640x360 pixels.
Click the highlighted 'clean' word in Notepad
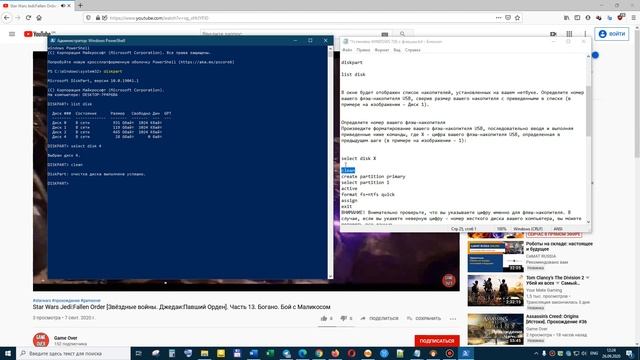click(348, 170)
